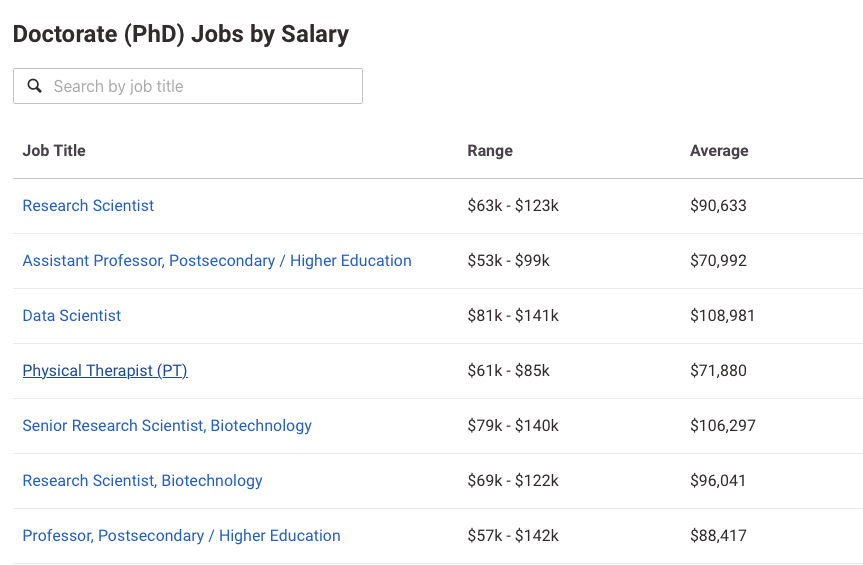Open the Research Scientist job link
Viewport: 863px width, 565px height.
tap(88, 206)
